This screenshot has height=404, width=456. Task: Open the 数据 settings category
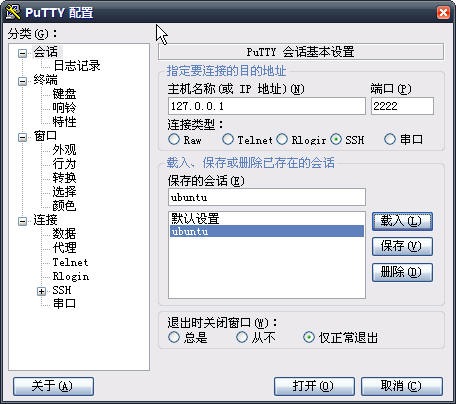click(x=64, y=234)
